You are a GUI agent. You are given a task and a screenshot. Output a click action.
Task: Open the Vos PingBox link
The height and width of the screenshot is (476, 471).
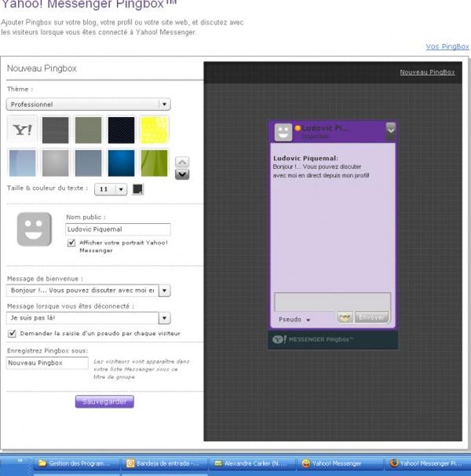coord(447,46)
